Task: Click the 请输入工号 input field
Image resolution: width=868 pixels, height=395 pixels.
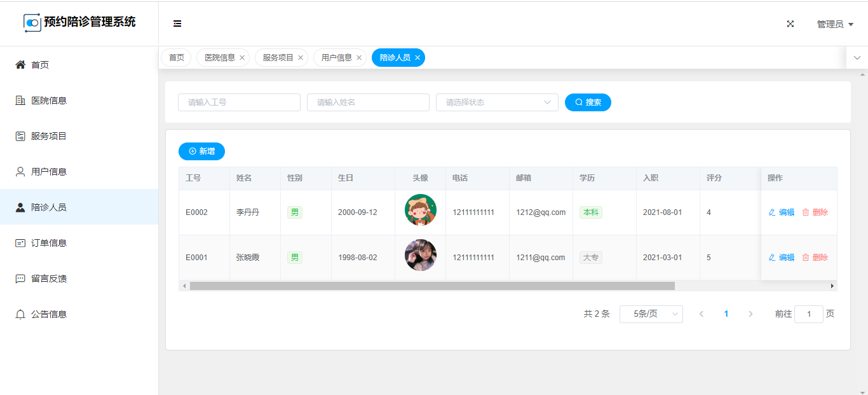Action: (239, 102)
